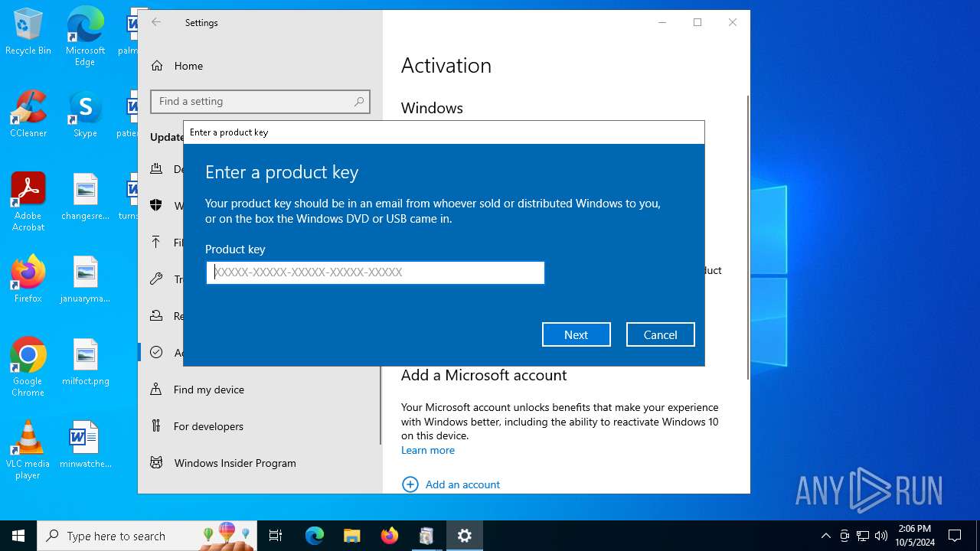
Task: Click the search magnifier in Find a setting
Action: 359,102
